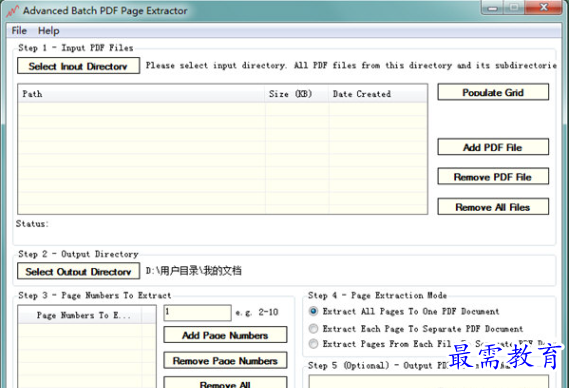Click the Populate Grid button
Viewport: 570px width, 388px height.
(493, 92)
